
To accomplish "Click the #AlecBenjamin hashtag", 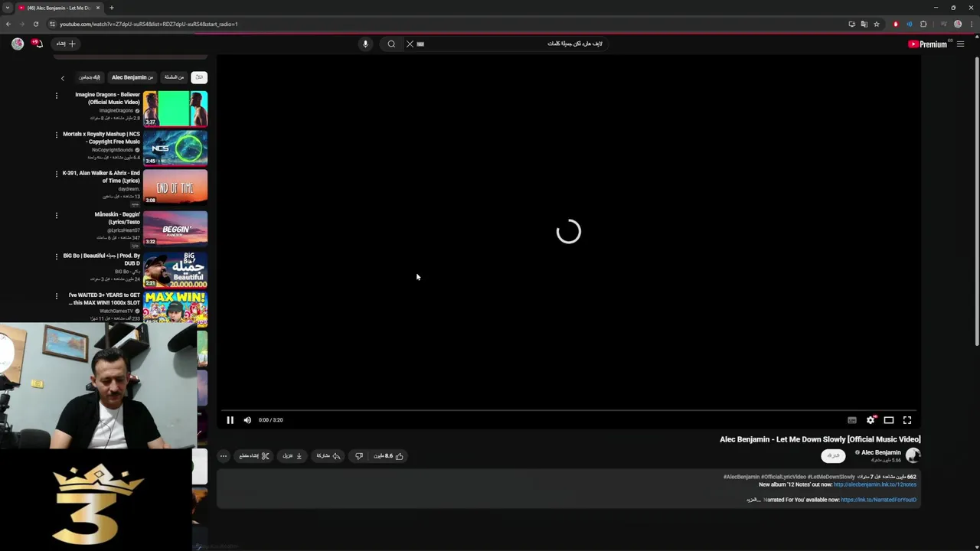I will (x=741, y=477).
